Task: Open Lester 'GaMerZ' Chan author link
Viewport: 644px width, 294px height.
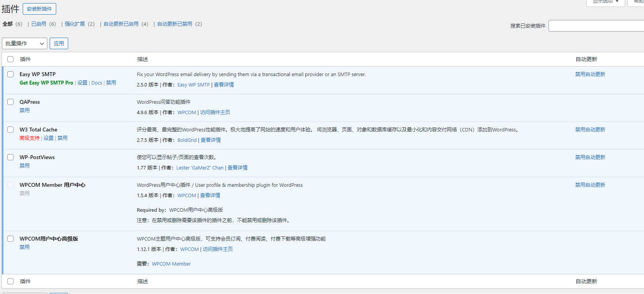Action: click(x=200, y=168)
